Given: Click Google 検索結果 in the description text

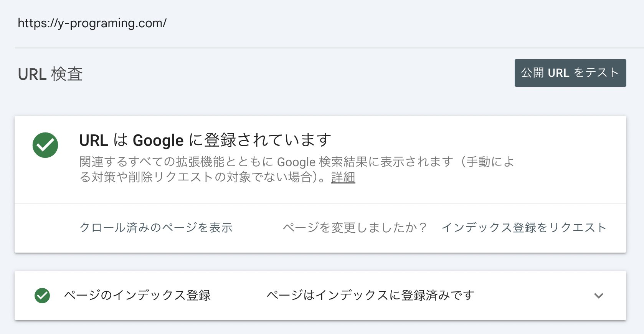Looking at the screenshot, I should click(322, 162).
